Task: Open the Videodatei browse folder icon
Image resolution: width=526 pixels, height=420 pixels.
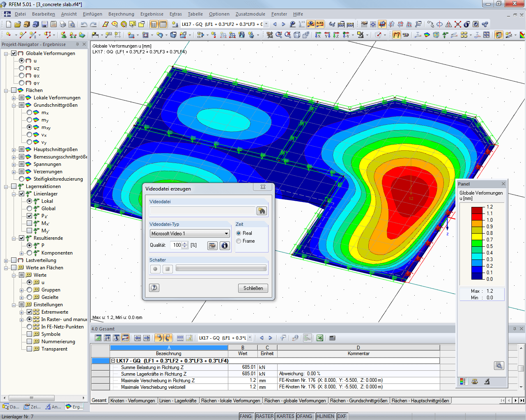Action: 262,211
